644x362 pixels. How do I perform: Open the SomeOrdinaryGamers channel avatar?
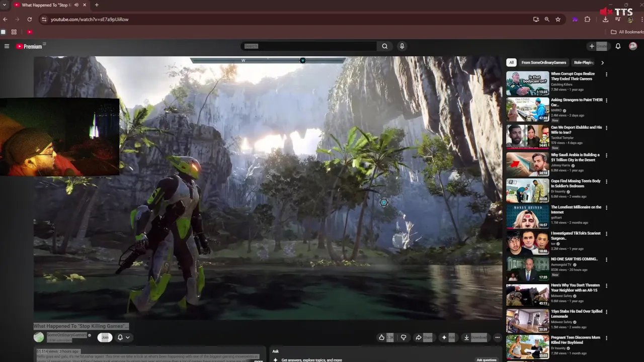(39, 337)
